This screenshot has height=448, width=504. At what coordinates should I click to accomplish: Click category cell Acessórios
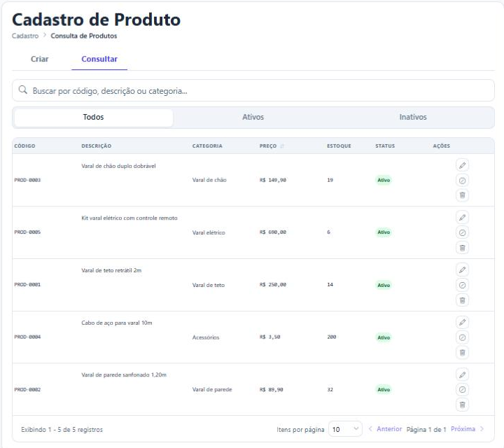pyautogui.click(x=206, y=337)
